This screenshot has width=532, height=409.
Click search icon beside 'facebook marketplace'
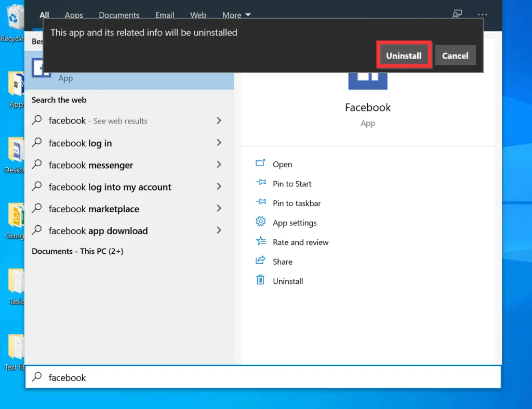(37, 208)
